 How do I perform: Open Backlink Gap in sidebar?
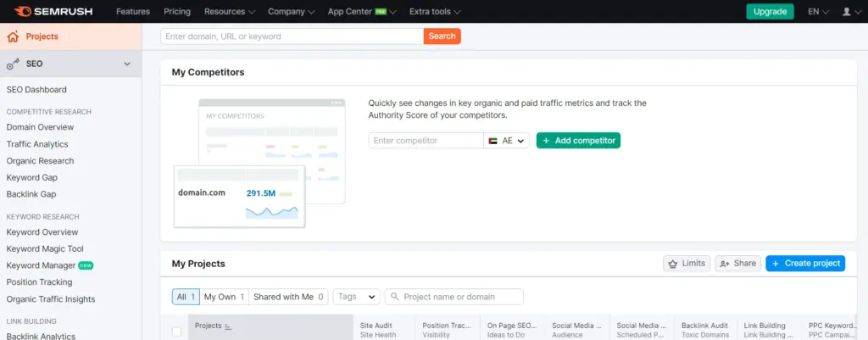coord(31,194)
